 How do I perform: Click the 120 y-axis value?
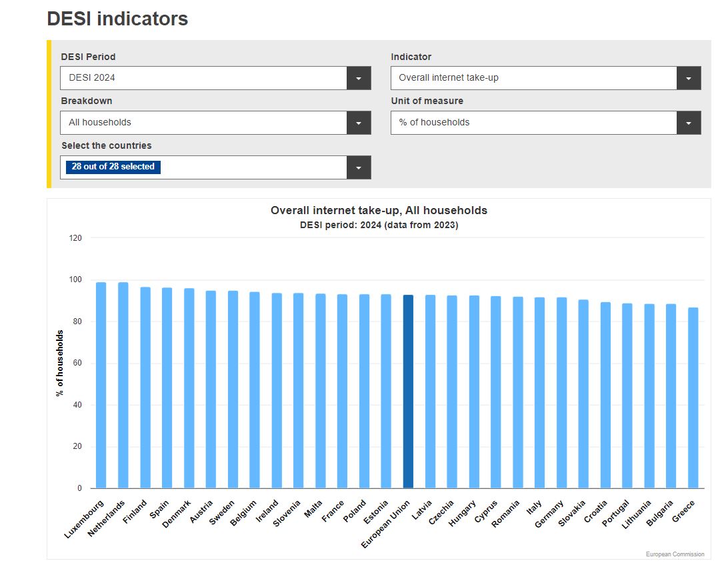tap(75, 238)
